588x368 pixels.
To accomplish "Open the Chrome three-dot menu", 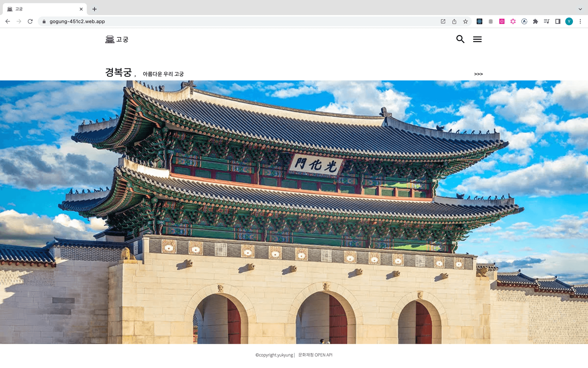I will 580,21.
